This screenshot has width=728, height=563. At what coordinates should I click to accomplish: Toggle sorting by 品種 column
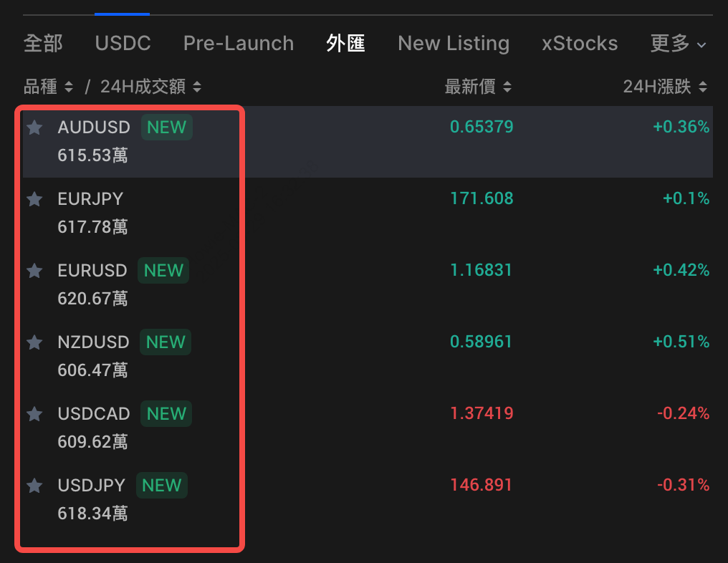click(47, 86)
